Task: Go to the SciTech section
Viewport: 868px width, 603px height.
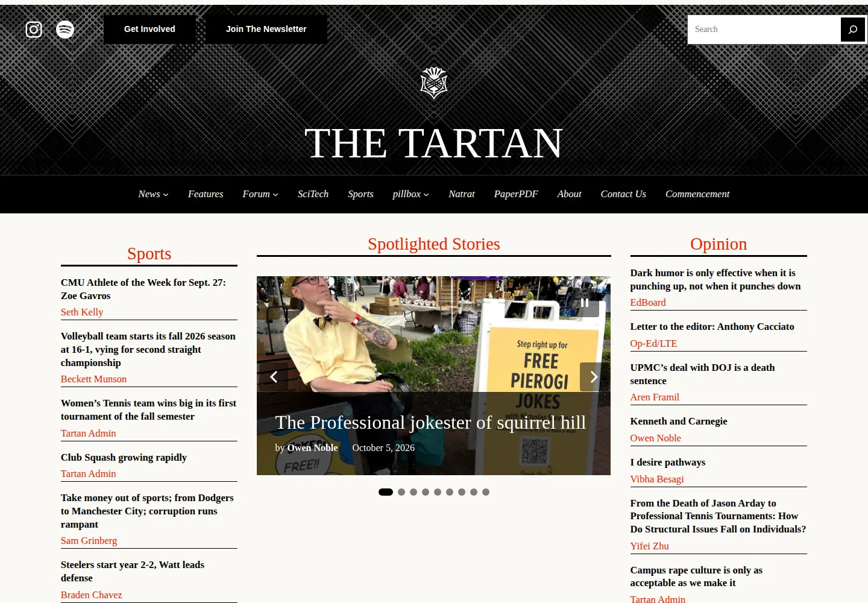Action: click(313, 194)
